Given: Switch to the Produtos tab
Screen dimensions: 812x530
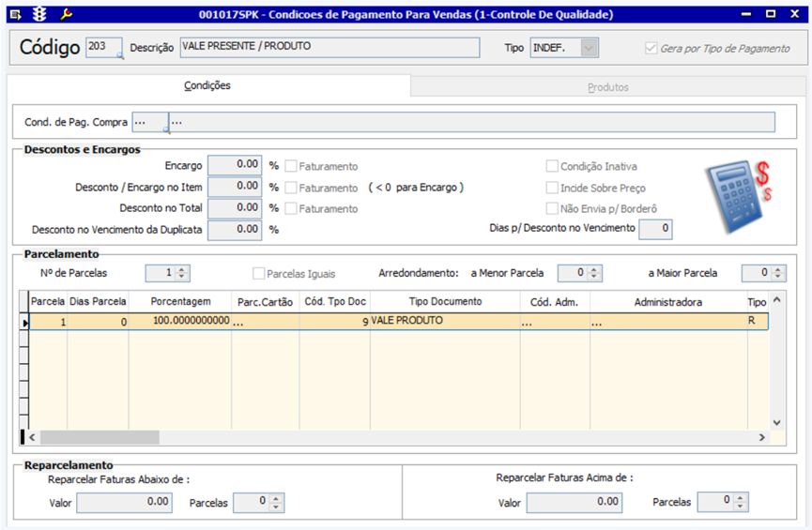Looking at the screenshot, I should click(x=607, y=87).
